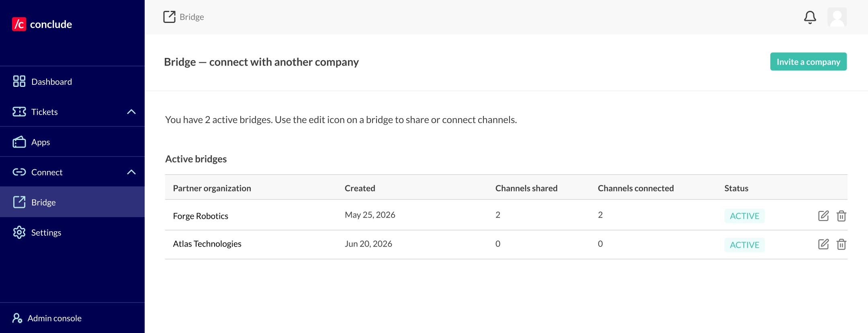Screen dimensions: 868x333
Task: Click the Settings gear icon
Action: (19, 232)
